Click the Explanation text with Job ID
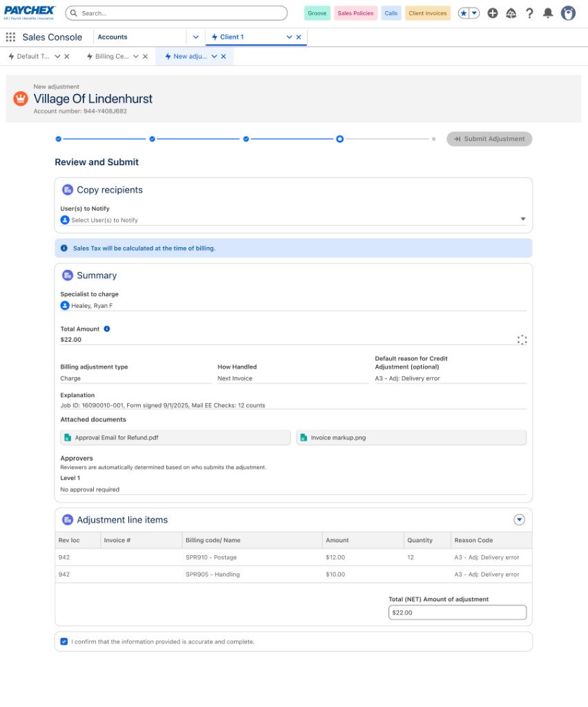The height and width of the screenshot is (707, 588). [x=163, y=405]
